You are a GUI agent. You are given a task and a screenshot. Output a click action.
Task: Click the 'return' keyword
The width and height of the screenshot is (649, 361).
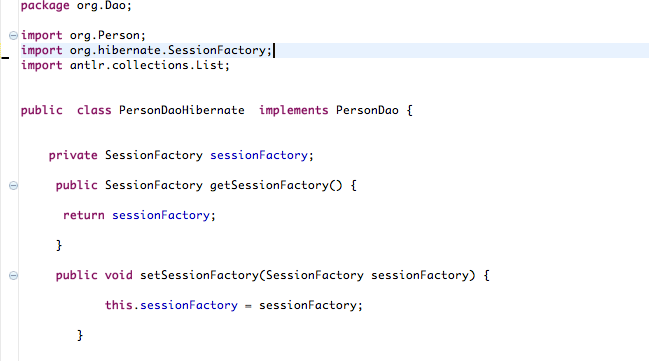[x=84, y=215]
